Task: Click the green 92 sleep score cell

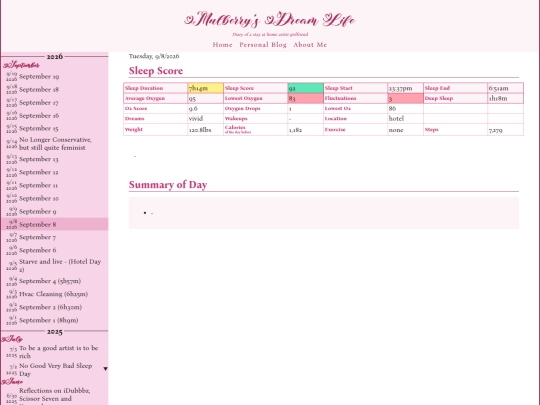Action: (x=305, y=88)
